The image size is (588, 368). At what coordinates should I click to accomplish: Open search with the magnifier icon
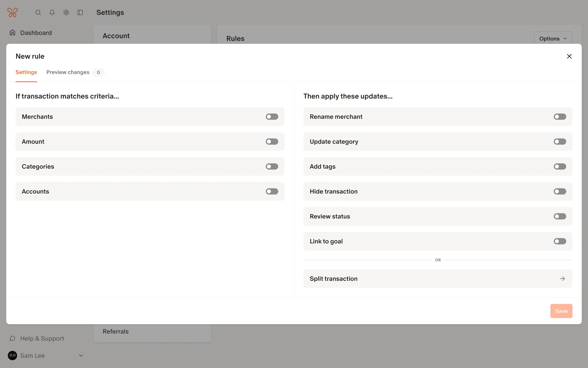[38, 13]
